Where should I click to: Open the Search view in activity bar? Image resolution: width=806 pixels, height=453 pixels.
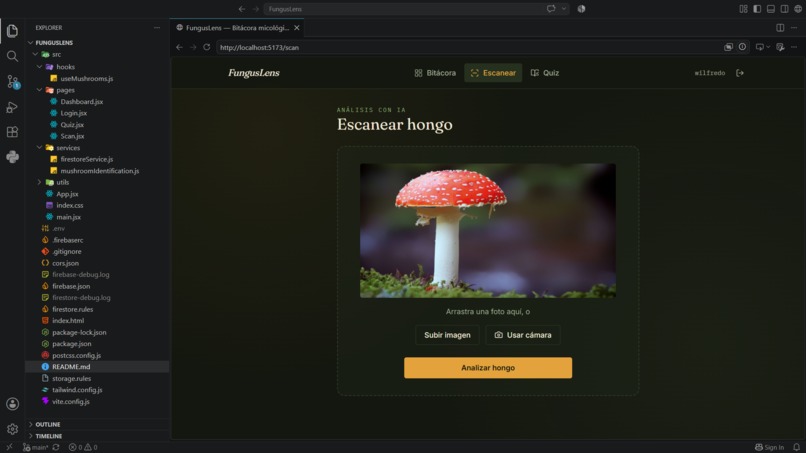pyautogui.click(x=12, y=56)
